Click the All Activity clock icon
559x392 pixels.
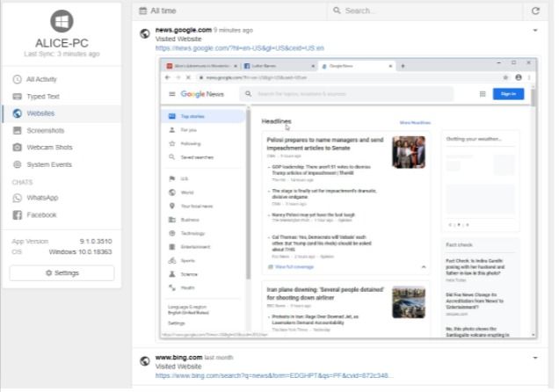pyautogui.click(x=17, y=79)
